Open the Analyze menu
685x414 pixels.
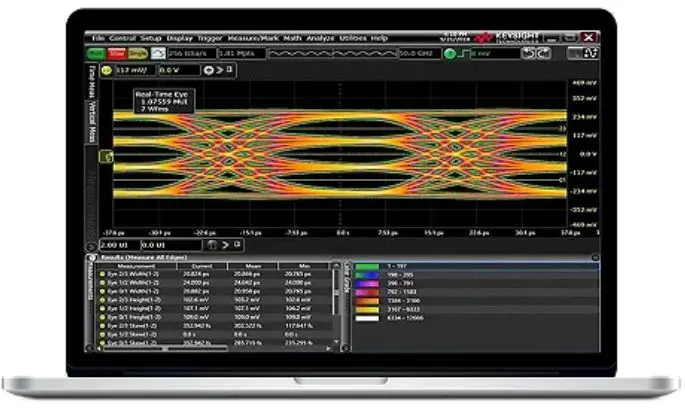(320, 38)
